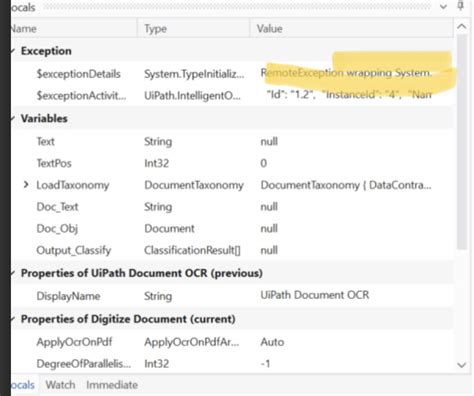
Task: Switch to the Immediate tab
Action: 112,385
